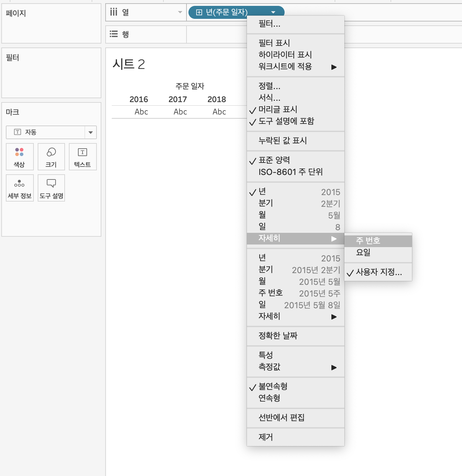Select discrete 일 (8) date part
Image resolution: width=462 pixels, height=476 pixels.
click(296, 227)
